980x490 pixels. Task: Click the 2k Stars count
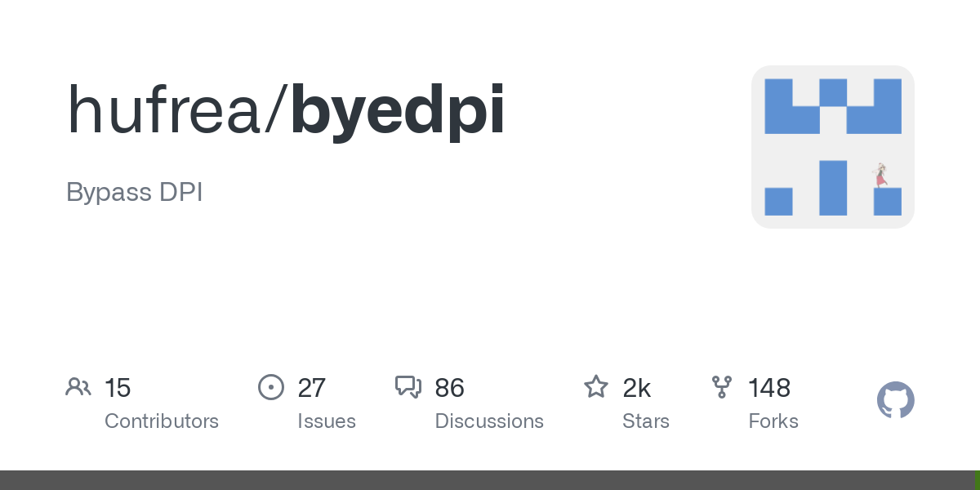pos(636,388)
